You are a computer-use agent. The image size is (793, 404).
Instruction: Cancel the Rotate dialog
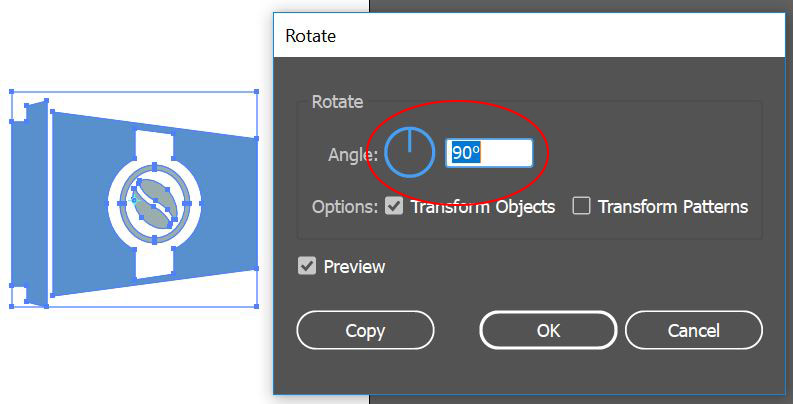pyautogui.click(x=693, y=330)
